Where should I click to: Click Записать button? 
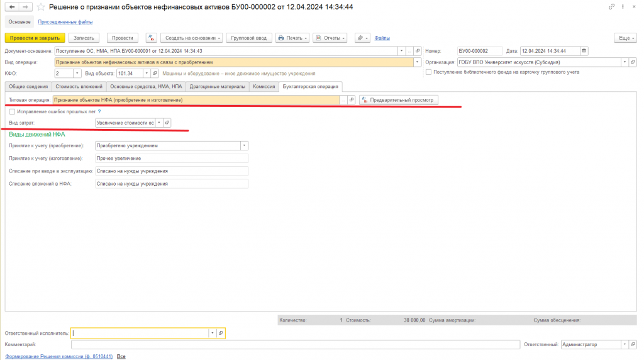click(84, 38)
